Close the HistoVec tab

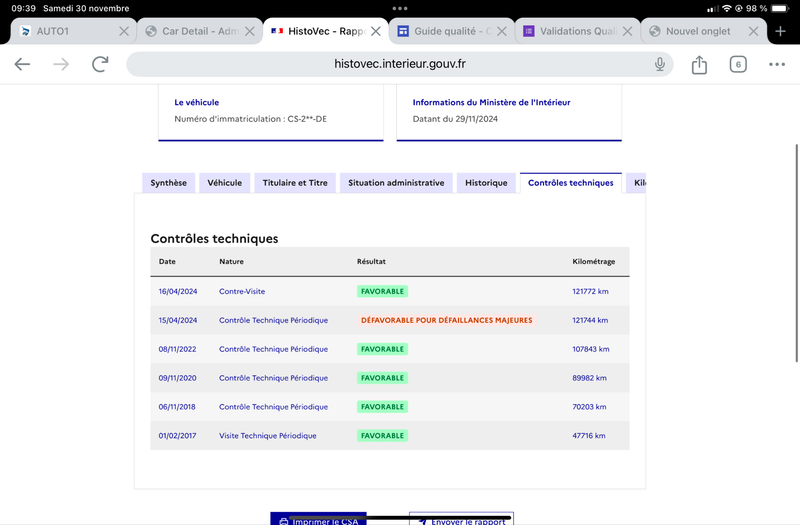(x=376, y=32)
